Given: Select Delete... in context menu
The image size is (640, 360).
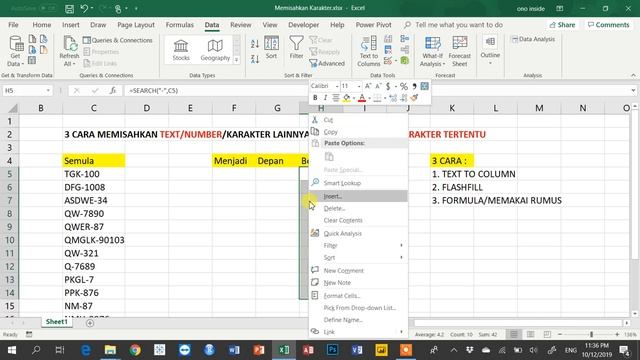Looking at the screenshot, I should tap(358, 208).
